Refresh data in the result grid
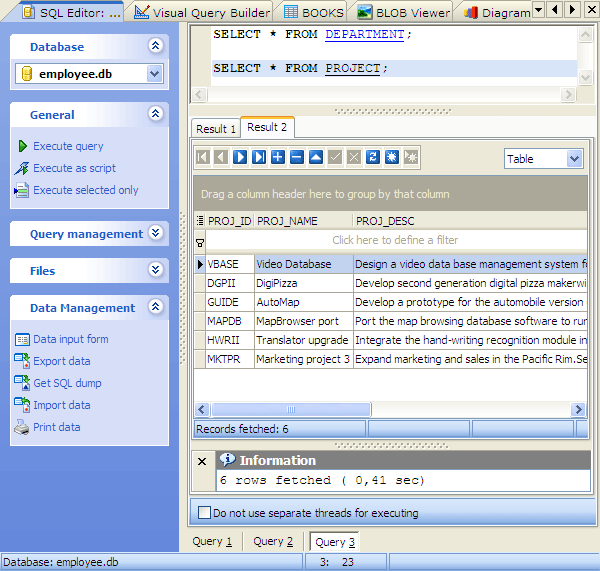The image size is (600, 571). click(373, 157)
